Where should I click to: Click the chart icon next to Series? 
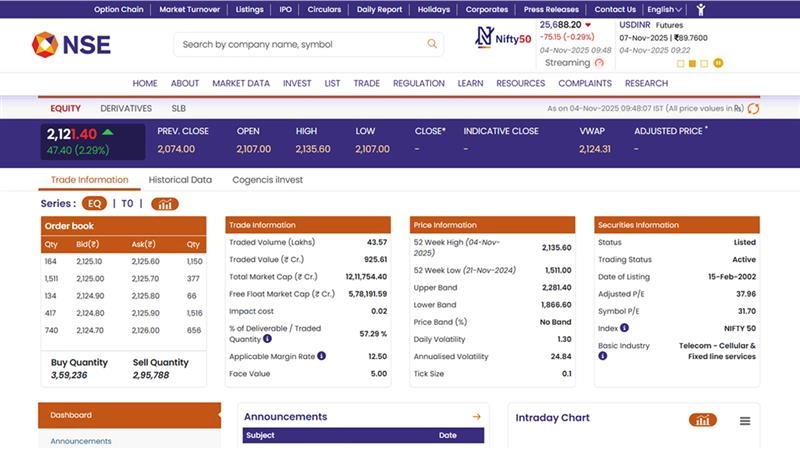tap(165, 204)
